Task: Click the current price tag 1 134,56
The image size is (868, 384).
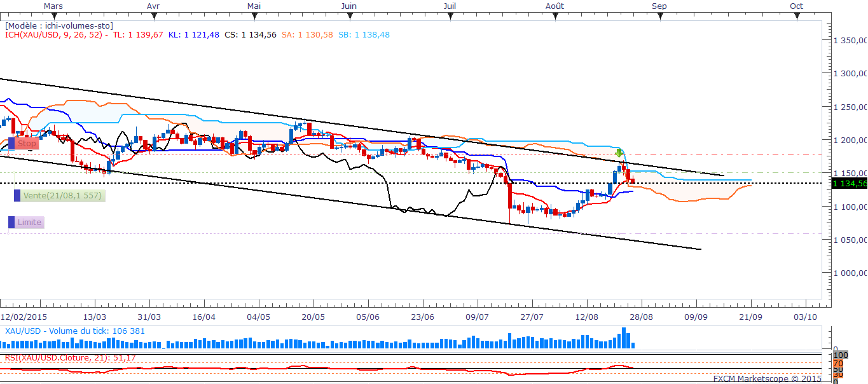Action: pos(849,183)
